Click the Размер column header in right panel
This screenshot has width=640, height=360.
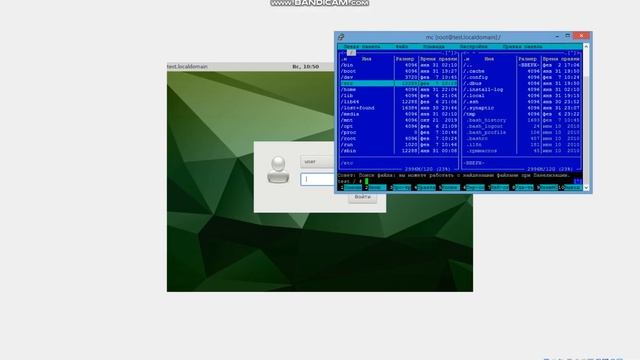click(528, 59)
